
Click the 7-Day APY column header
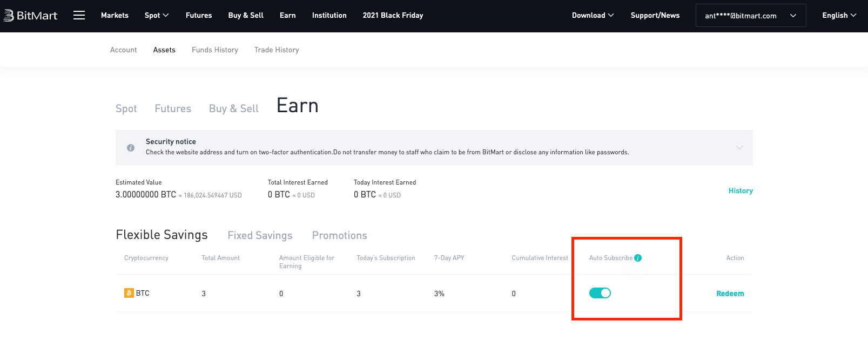(449, 258)
